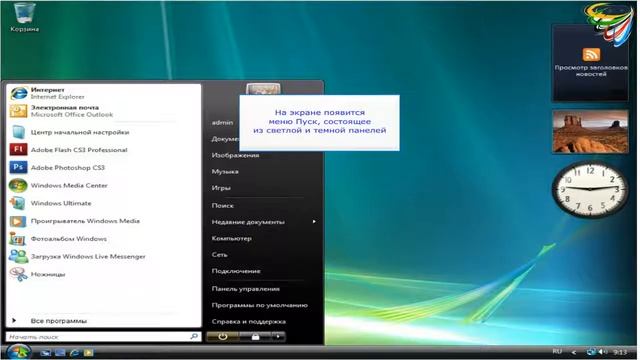Click Switch Between Windows quick launch icon
Image resolution: width=640 pixels, height=360 pixels.
60,353
